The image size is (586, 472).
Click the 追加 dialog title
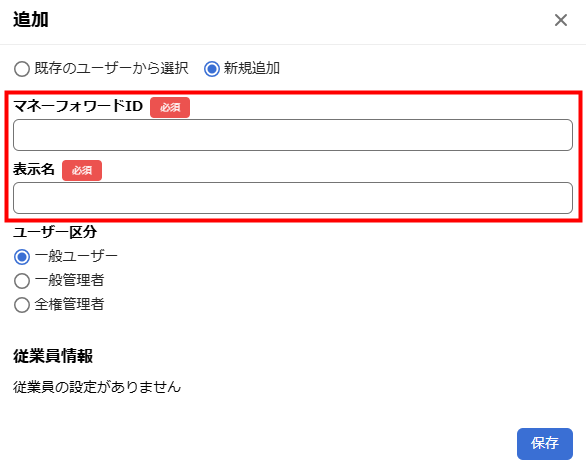point(31,19)
